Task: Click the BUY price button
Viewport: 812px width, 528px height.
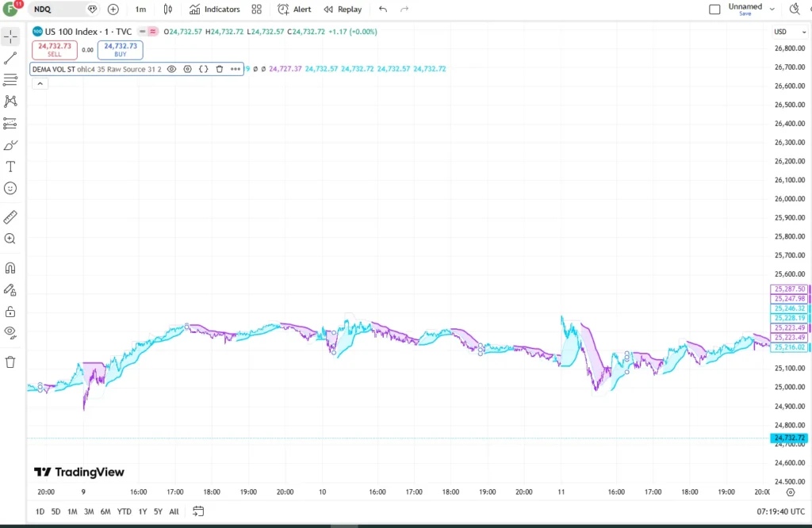Action: tap(121, 50)
